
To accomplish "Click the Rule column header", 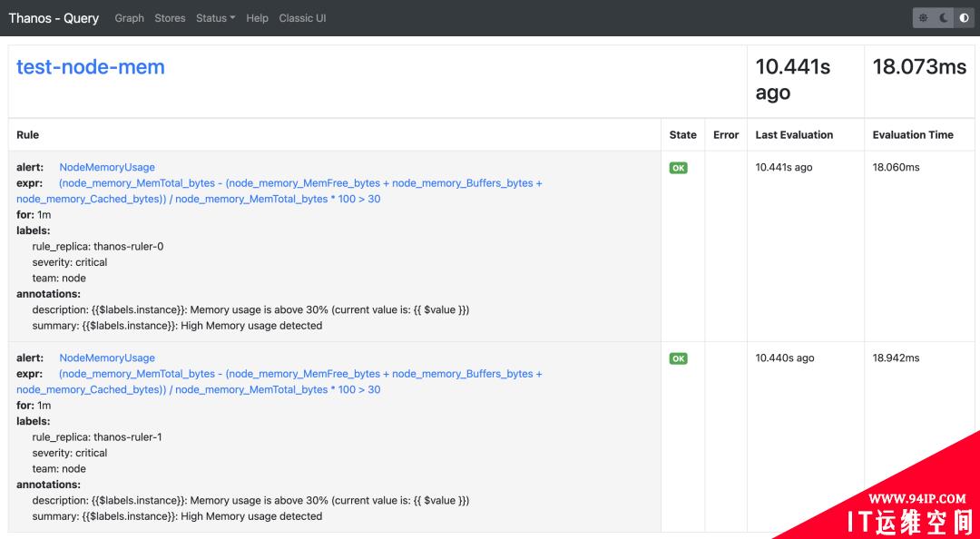I will pos(27,134).
